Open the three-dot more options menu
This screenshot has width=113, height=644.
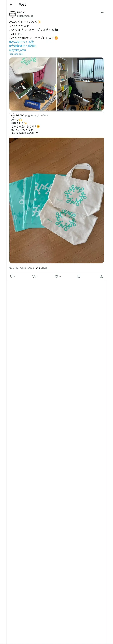pyautogui.click(x=102, y=13)
